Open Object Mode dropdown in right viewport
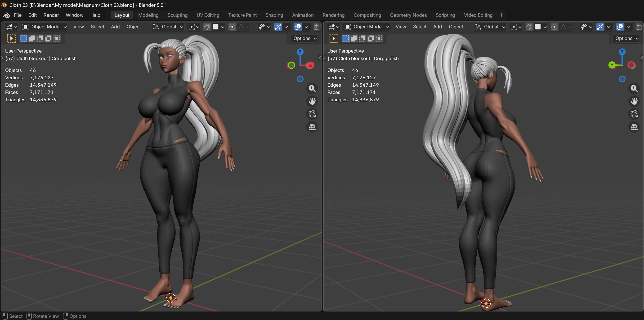 (x=367, y=27)
